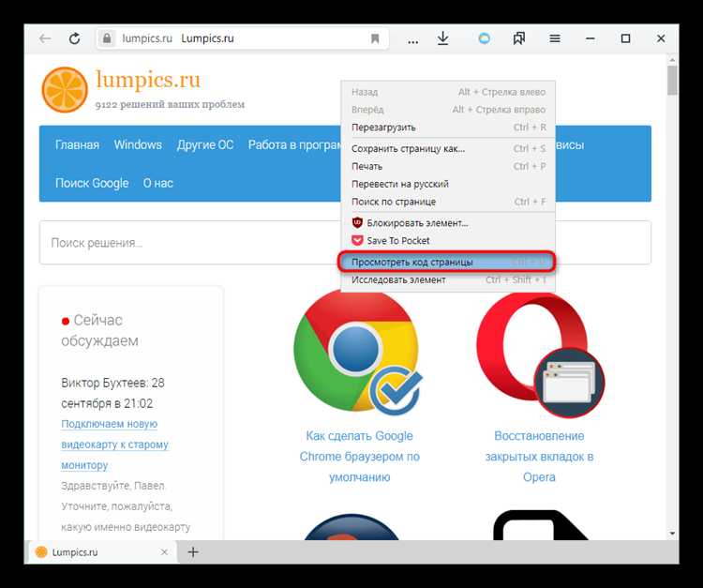Click the padlock site security icon
Viewport: 703px width, 588px height.
click(107, 39)
